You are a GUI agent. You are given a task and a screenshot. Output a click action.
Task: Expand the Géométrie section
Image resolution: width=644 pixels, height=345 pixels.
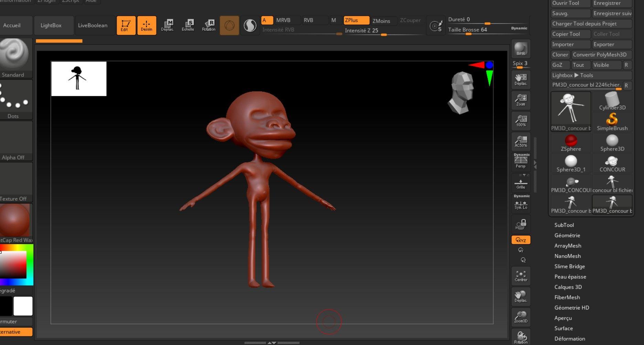click(x=567, y=235)
